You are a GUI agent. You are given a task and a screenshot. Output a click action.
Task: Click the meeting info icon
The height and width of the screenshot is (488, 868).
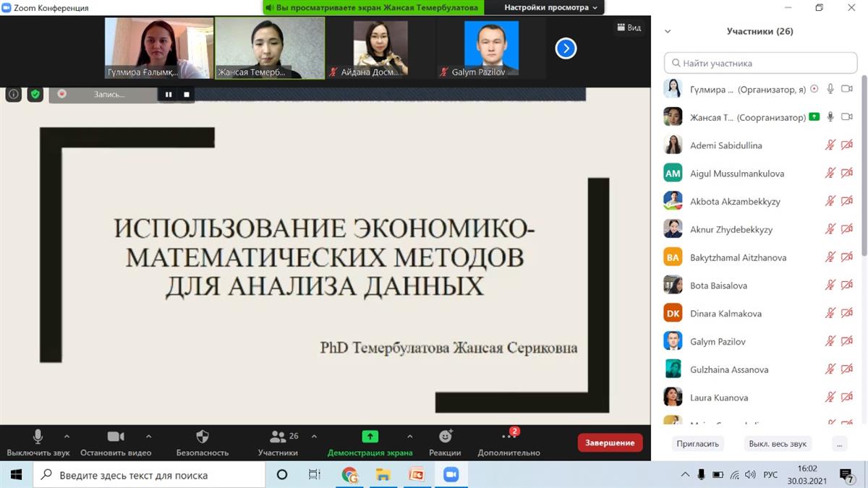(x=13, y=94)
